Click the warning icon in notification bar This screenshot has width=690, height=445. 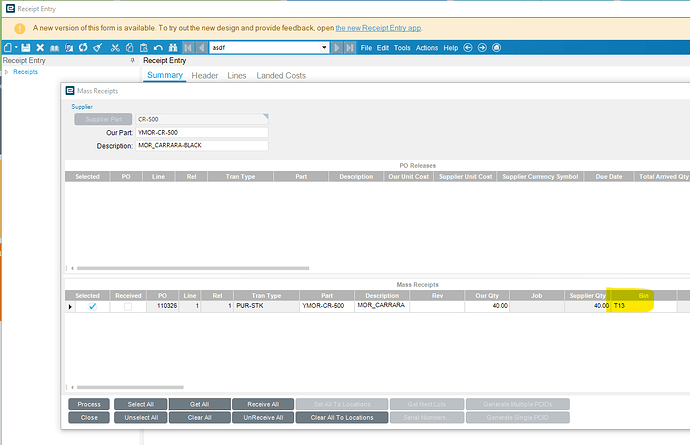click(19, 28)
